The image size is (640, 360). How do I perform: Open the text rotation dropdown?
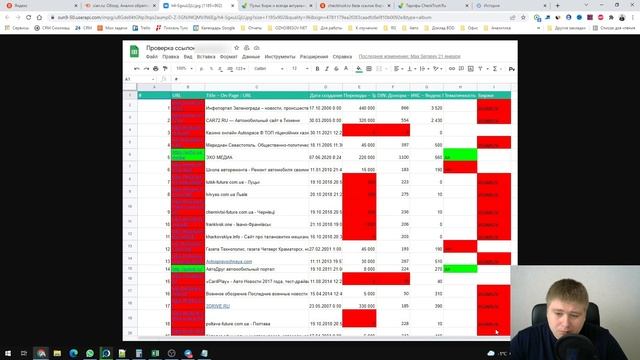coord(437,69)
